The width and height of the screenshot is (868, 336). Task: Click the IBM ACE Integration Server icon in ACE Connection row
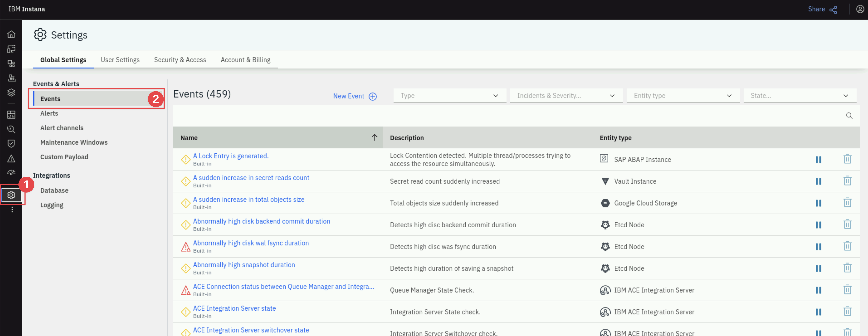[x=605, y=290]
